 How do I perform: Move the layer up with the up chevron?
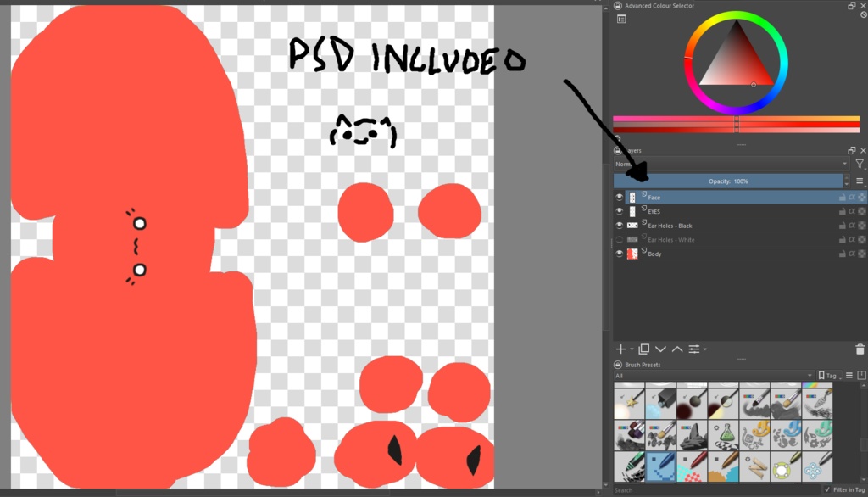[x=677, y=349]
